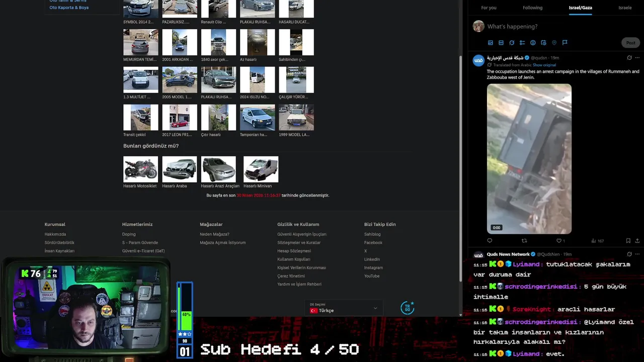
Task: Open the Doping services link
Action: pyautogui.click(x=129, y=234)
